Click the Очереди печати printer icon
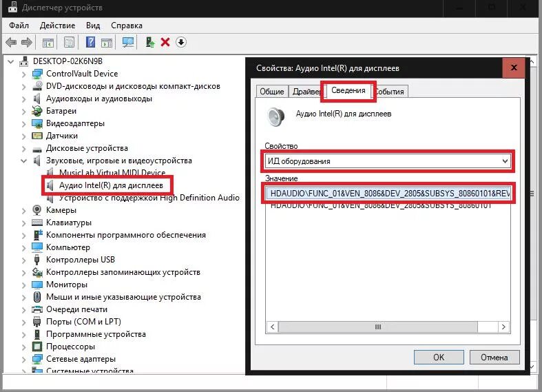The width and height of the screenshot is (542, 392). coord(37,309)
